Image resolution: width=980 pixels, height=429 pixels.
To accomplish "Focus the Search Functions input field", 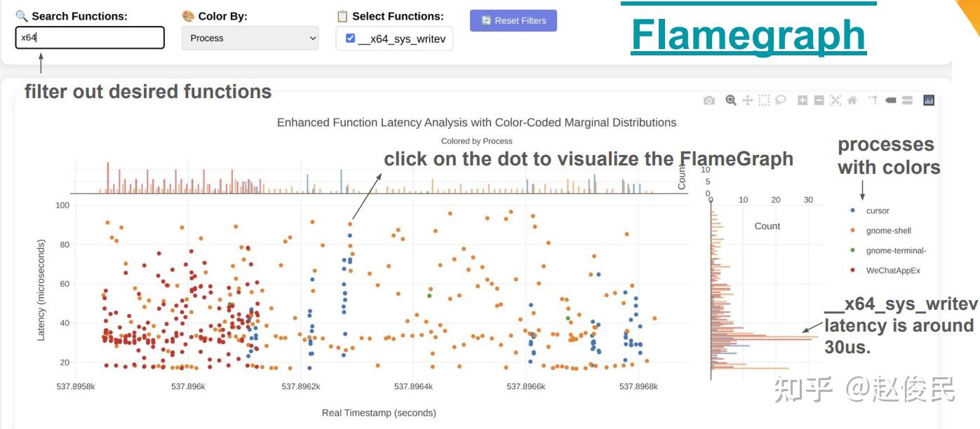I will 90,37.
